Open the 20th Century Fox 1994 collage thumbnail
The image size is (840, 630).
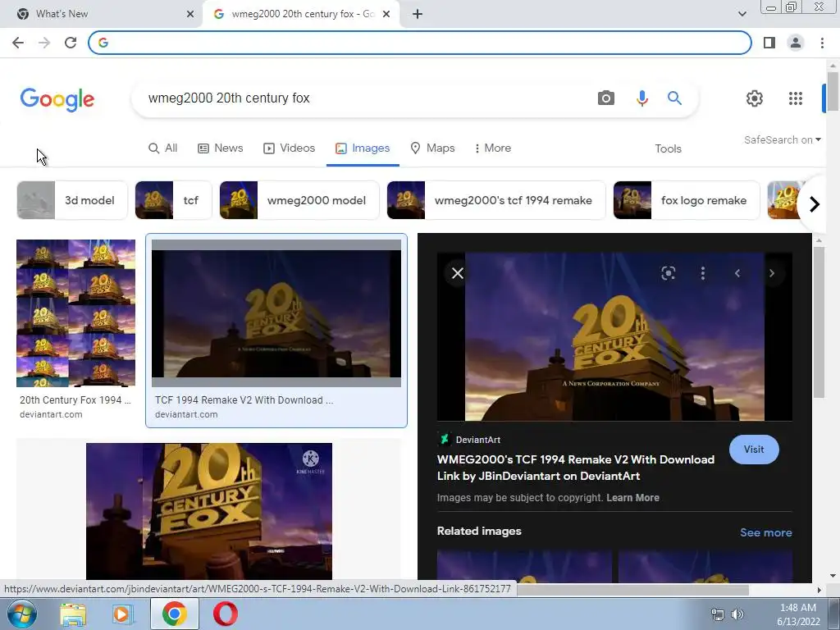75,313
